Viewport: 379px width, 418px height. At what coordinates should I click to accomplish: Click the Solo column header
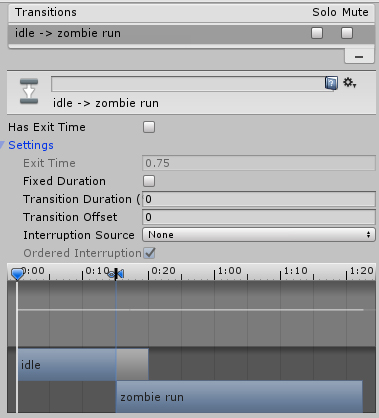point(324,12)
